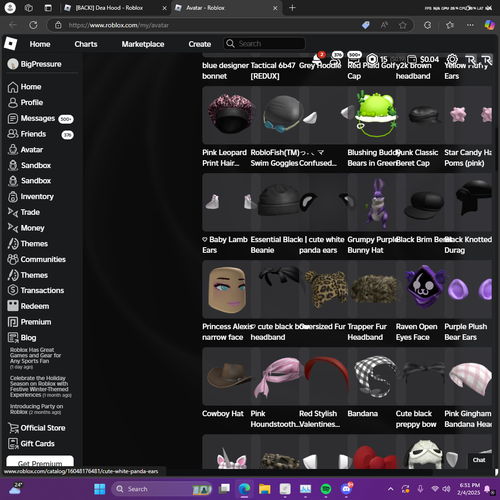Open Official Store in the sidebar

tap(37, 428)
